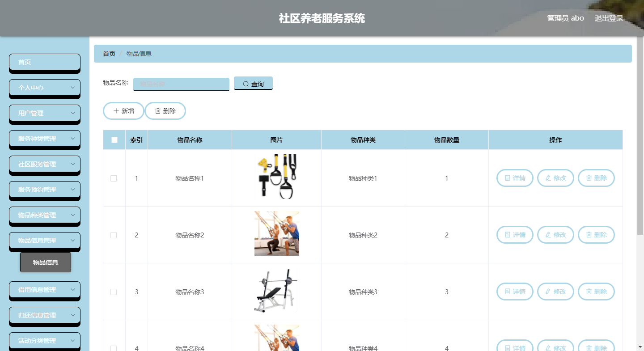Select the 物品信息 submenu item

coord(46,262)
